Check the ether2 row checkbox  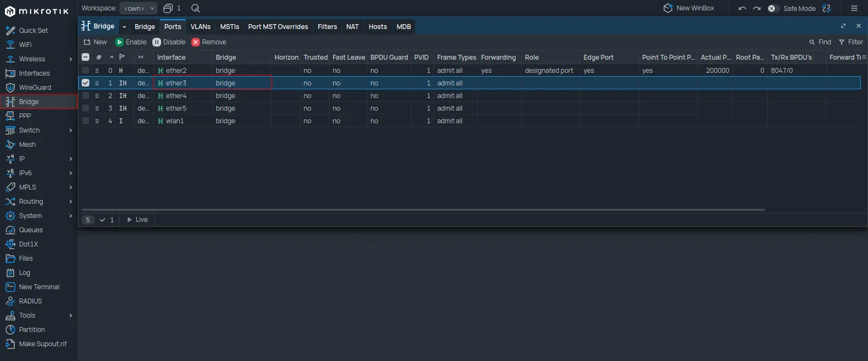click(x=85, y=71)
